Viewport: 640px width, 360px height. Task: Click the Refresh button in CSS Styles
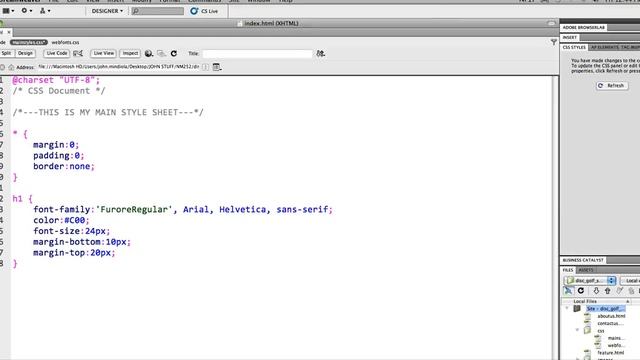612,86
